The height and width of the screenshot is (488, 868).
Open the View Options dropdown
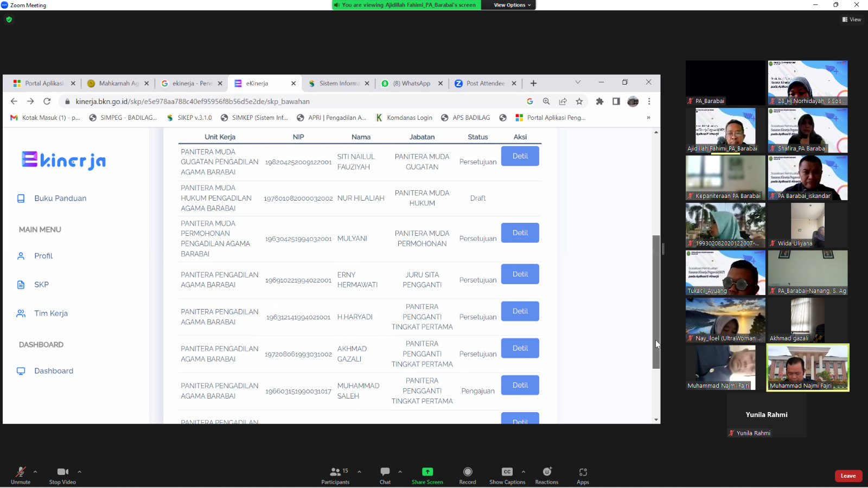pos(512,5)
